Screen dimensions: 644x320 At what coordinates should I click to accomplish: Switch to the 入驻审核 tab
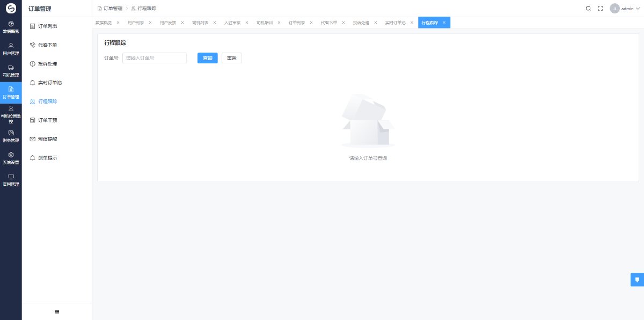[232, 23]
